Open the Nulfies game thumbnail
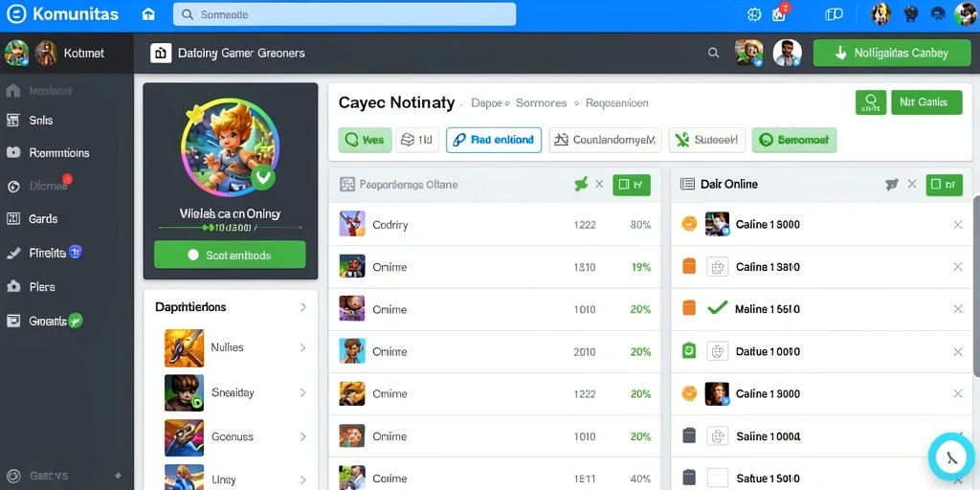 (x=184, y=348)
